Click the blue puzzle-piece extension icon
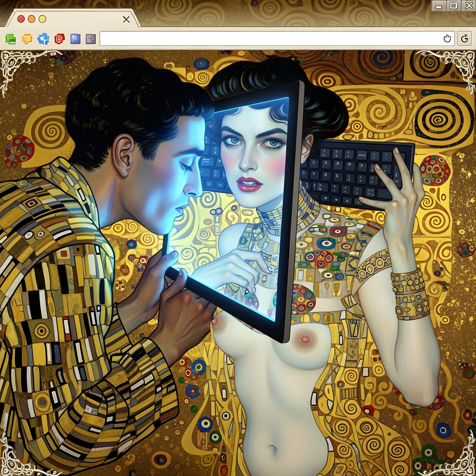 click(43, 39)
